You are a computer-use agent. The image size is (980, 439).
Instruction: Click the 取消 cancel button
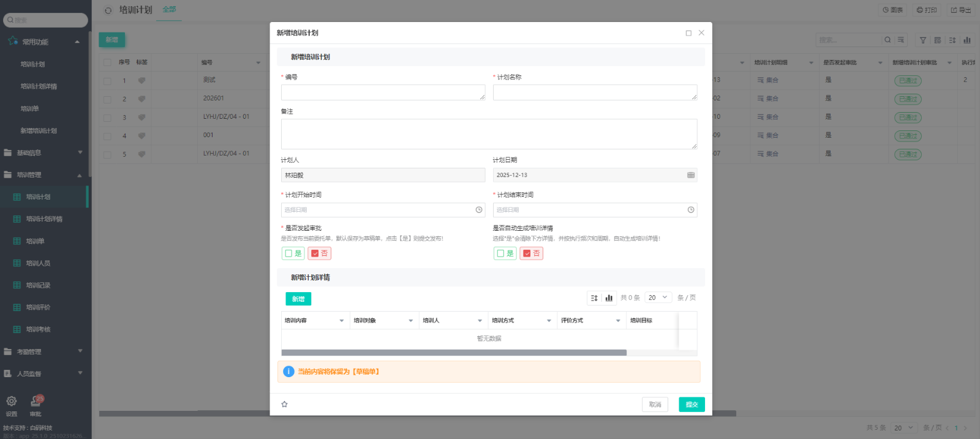click(655, 405)
